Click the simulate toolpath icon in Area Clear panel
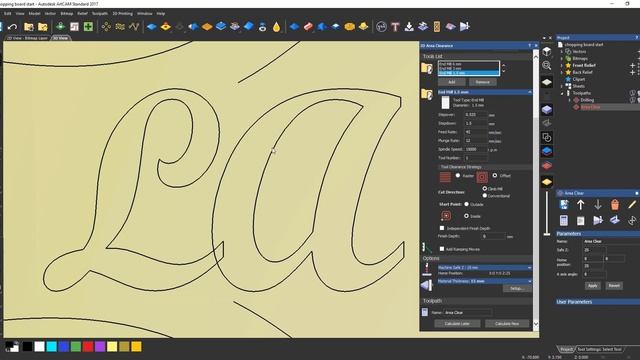The height and width of the screenshot is (360, 640). point(598,221)
